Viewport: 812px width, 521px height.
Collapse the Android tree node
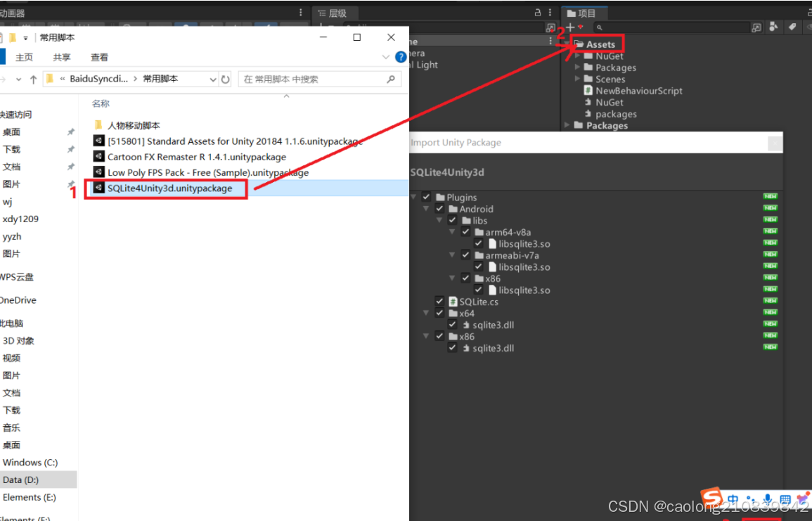tap(426, 209)
